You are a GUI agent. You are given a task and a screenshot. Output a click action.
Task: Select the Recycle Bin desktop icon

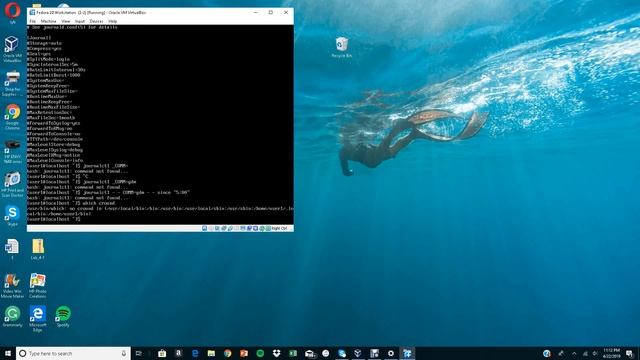coord(342,47)
